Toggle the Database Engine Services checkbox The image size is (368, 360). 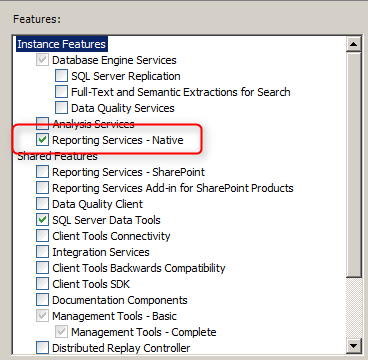(x=42, y=60)
